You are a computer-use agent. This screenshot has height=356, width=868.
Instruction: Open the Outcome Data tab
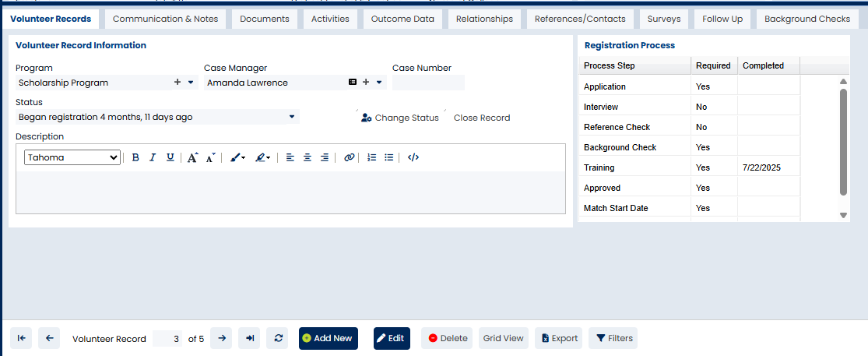click(x=402, y=19)
